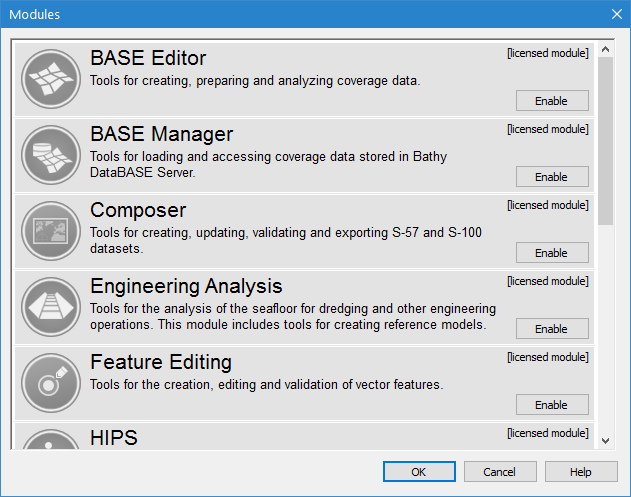The width and height of the screenshot is (631, 497).
Task: Click the HIPS module icon
Action: pos(50,442)
